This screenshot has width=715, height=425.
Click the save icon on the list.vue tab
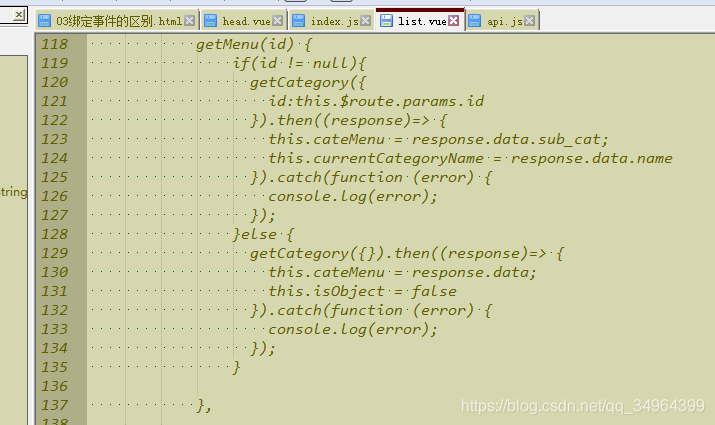point(386,21)
